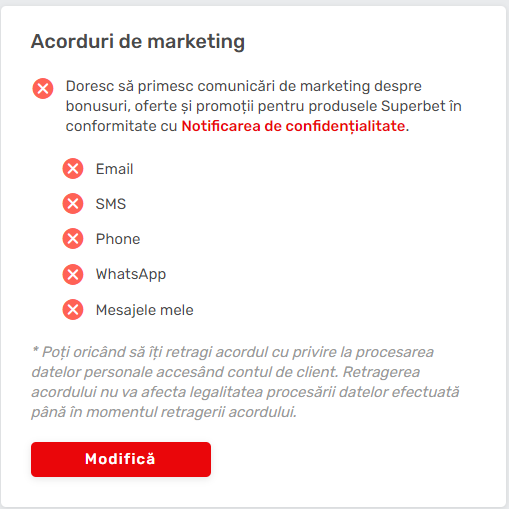Click the red X icon next to Mesajele mele

click(73, 310)
